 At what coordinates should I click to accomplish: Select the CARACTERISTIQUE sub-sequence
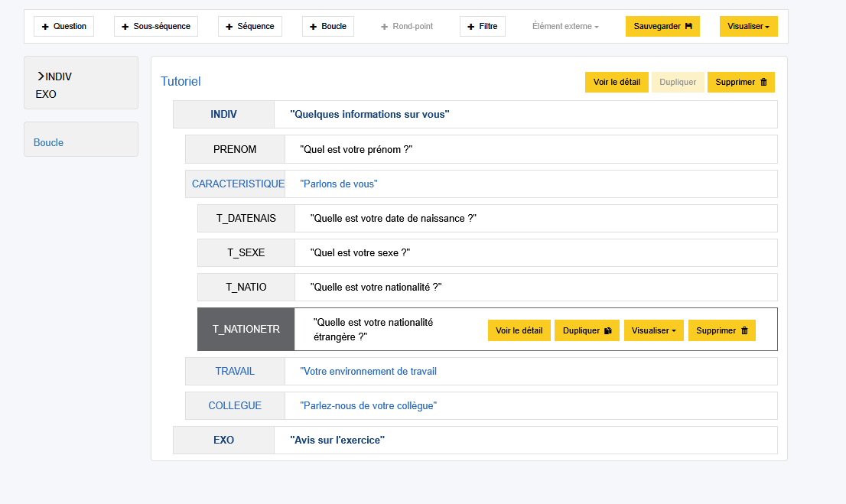pyautogui.click(x=238, y=184)
